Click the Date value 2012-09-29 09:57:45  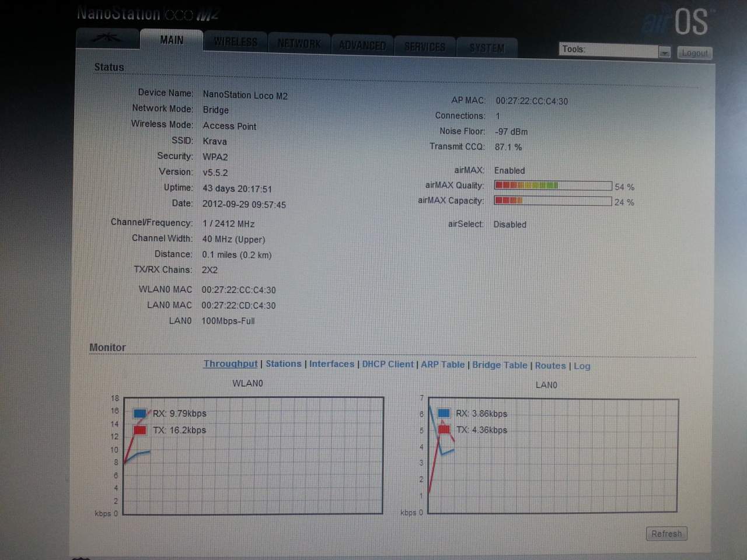(244, 205)
